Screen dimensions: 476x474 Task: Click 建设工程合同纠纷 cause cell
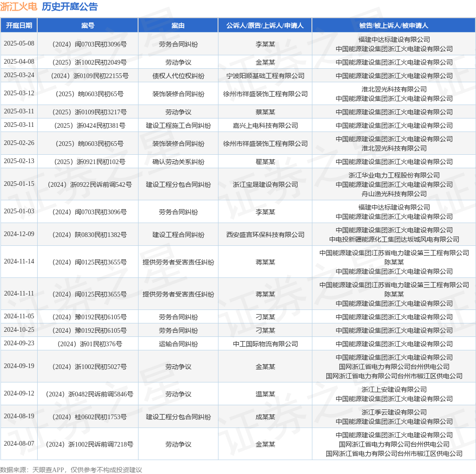click(178, 235)
